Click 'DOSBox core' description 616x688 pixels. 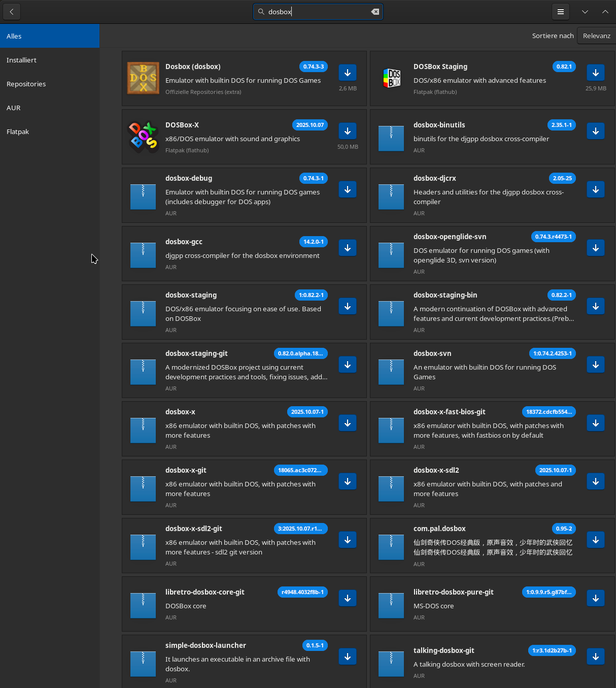(x=186, y=606)
